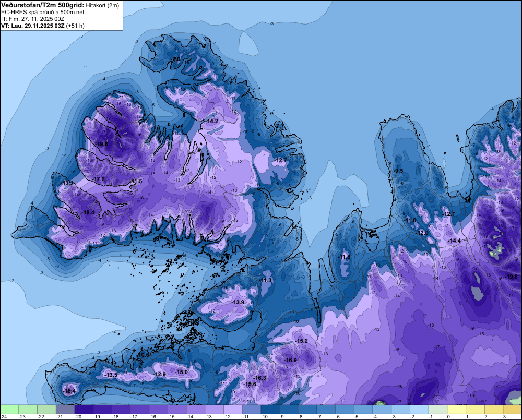Select the -10.6 temperature value
Viewport: 522px width, 420px height.
coord(143,355)
